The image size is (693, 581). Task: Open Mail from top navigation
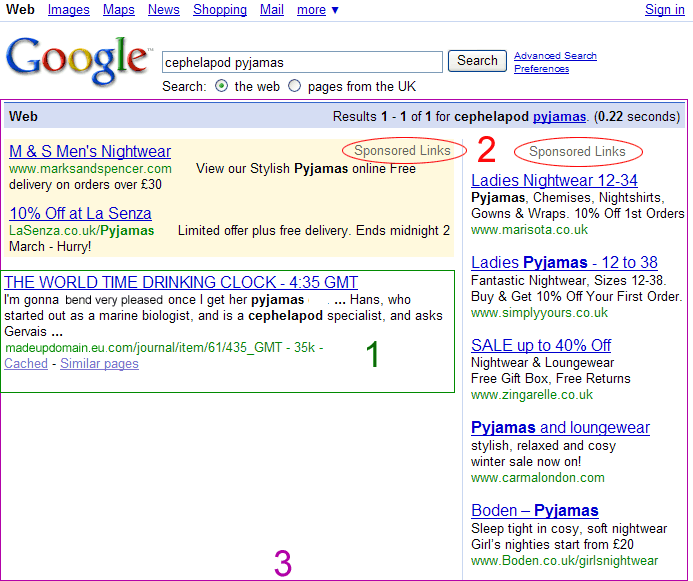(271, 9)
